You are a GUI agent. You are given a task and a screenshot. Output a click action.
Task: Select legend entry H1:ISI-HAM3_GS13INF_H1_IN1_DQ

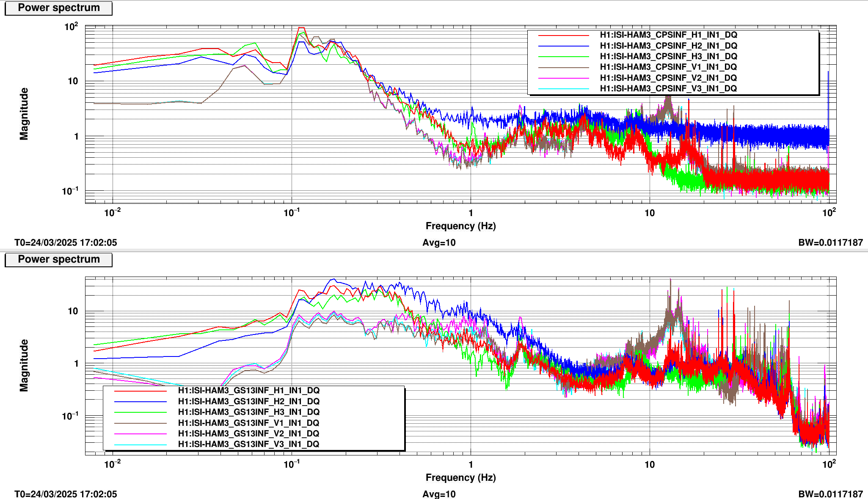(x=248, y=390)
